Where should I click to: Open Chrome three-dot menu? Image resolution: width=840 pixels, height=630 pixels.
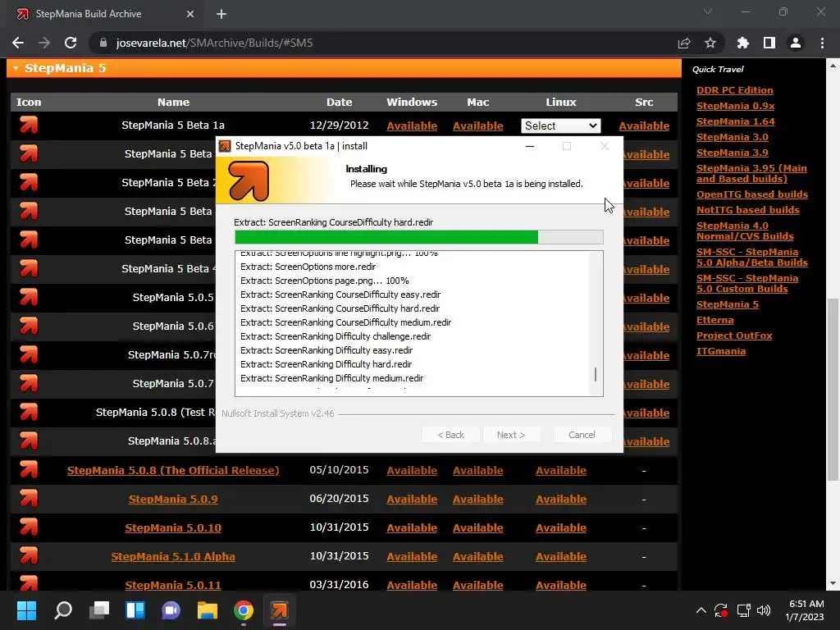pos(822,43)
